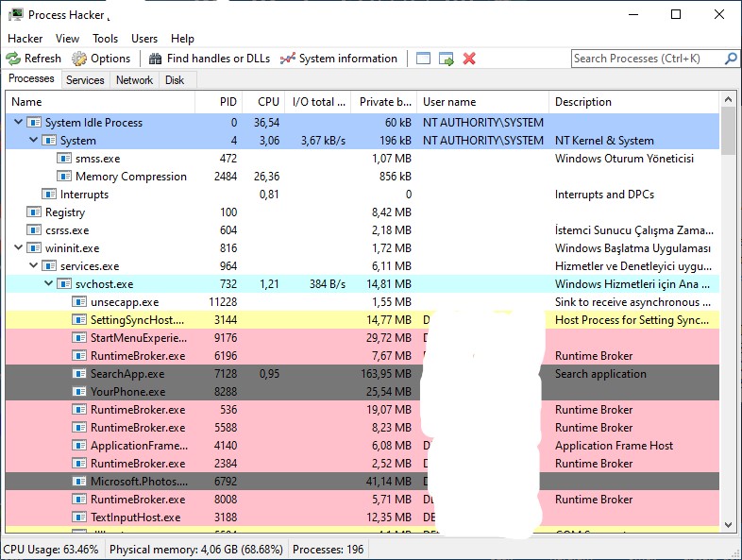The image size is (742, 560).
Task: Sort by the Description column header
Action: point(634,102)
